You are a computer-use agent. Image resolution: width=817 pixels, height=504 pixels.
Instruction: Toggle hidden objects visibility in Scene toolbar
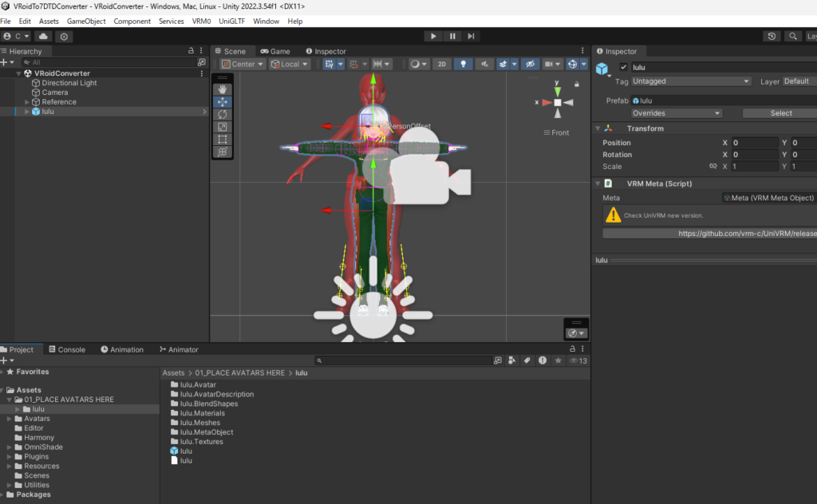pos(527,64)
